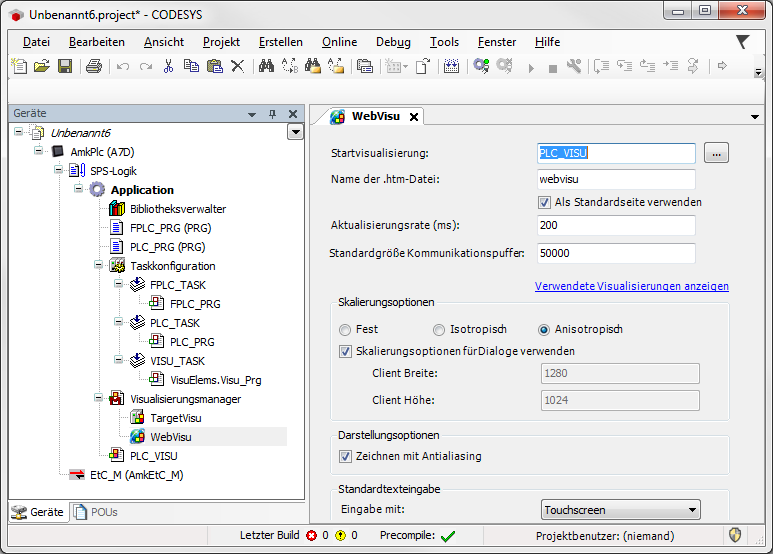The width and height of the screenshot is (773, 554).
Task: Click the Stop square toolbar icon
Action: (x=553, y=69)
